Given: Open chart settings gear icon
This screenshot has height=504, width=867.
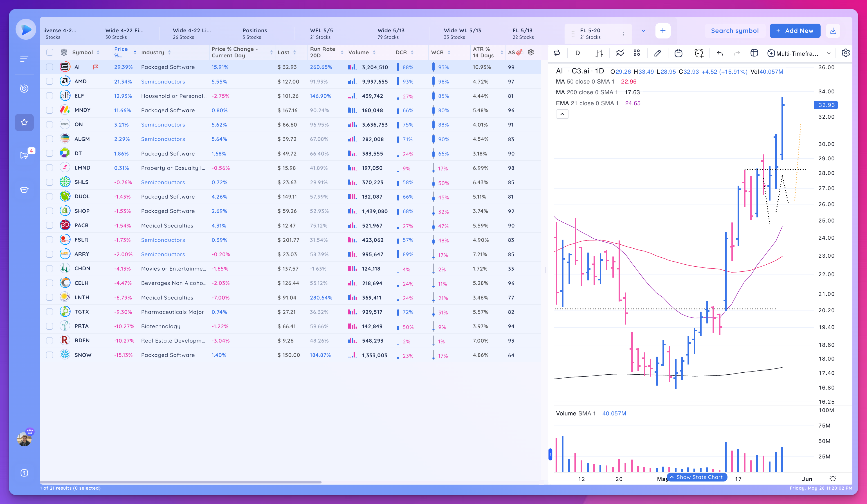Looking at the screenshot, I should 845,53.
